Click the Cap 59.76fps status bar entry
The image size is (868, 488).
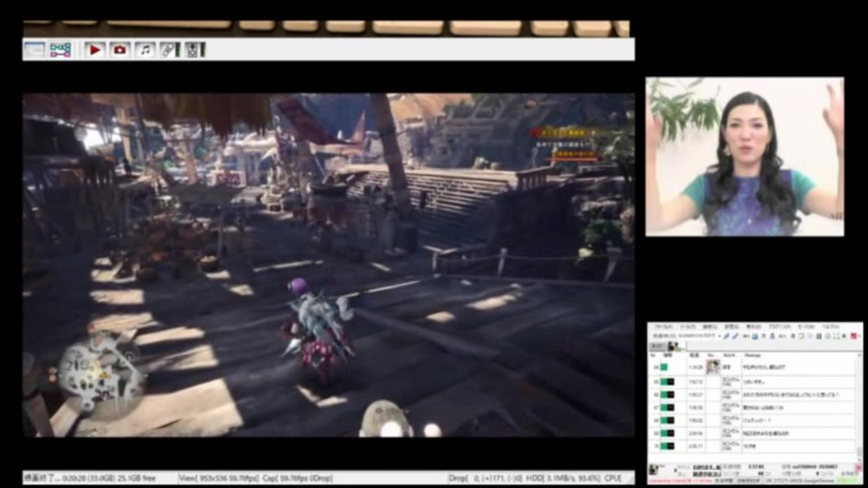pyautogui.click(x=297, y=478)
